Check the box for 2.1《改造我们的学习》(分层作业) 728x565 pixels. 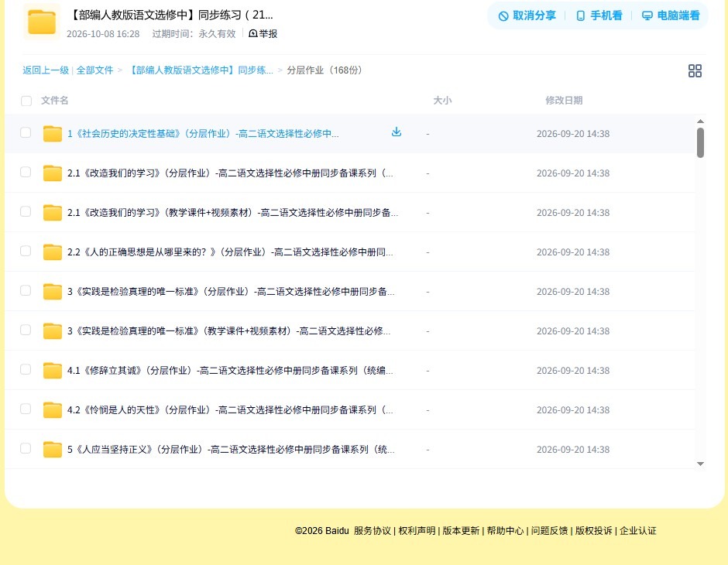click(26, 172)
